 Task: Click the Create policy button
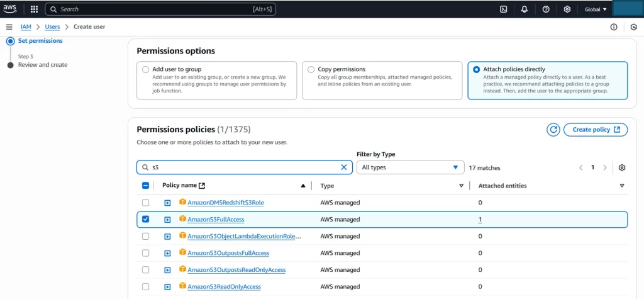tap(596, 130)
